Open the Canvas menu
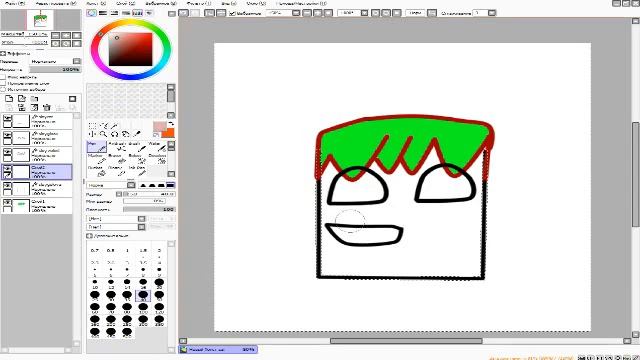640x360 pixels. (96, 3)
